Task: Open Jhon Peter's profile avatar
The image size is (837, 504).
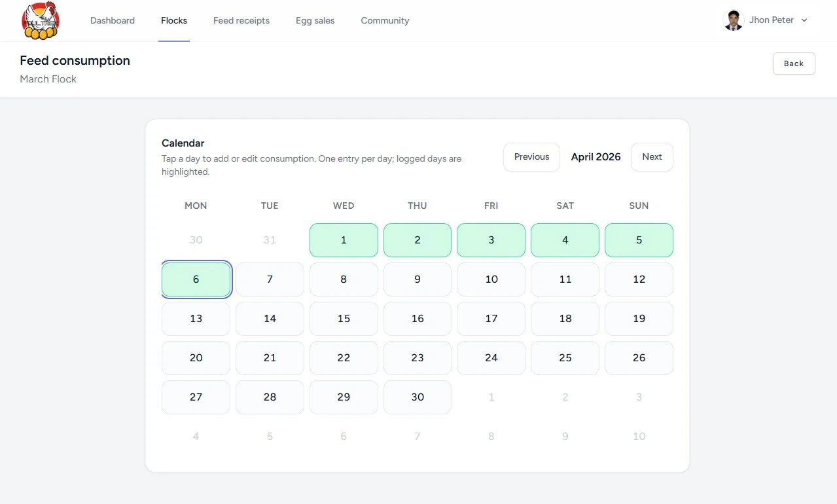Action: pos(733,20)
